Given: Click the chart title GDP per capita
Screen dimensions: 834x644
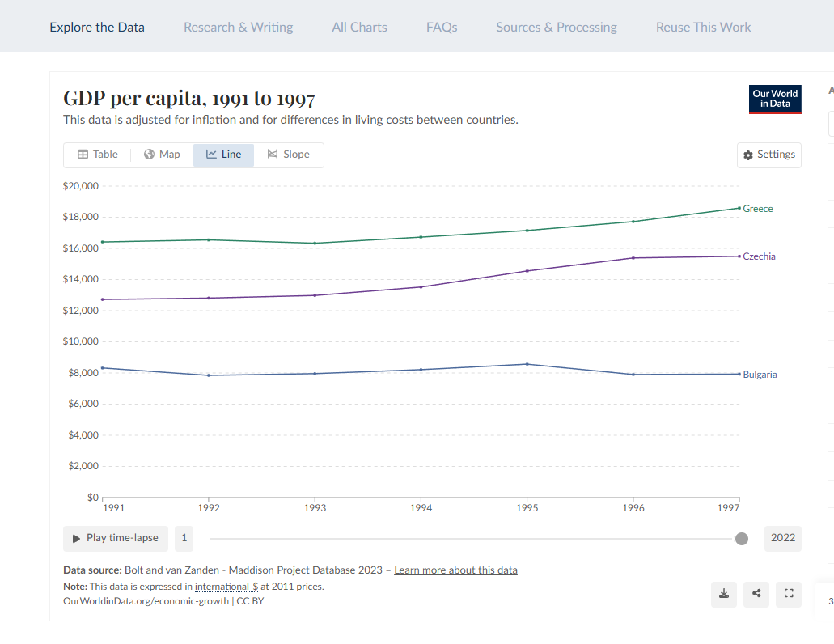Looking at the screenshot, I should click(189, 99).
